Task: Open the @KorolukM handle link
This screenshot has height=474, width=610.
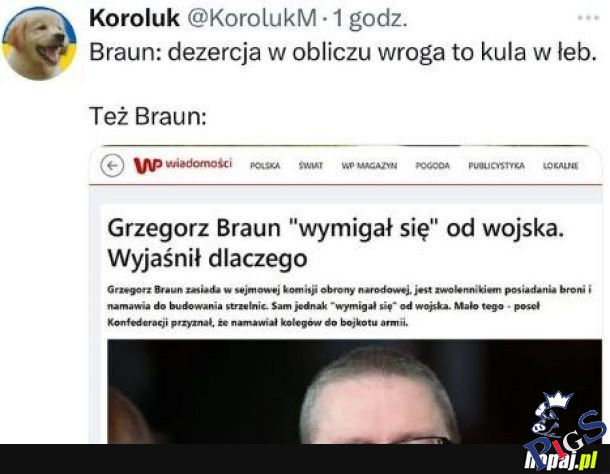Action: [x=252, y=18]
